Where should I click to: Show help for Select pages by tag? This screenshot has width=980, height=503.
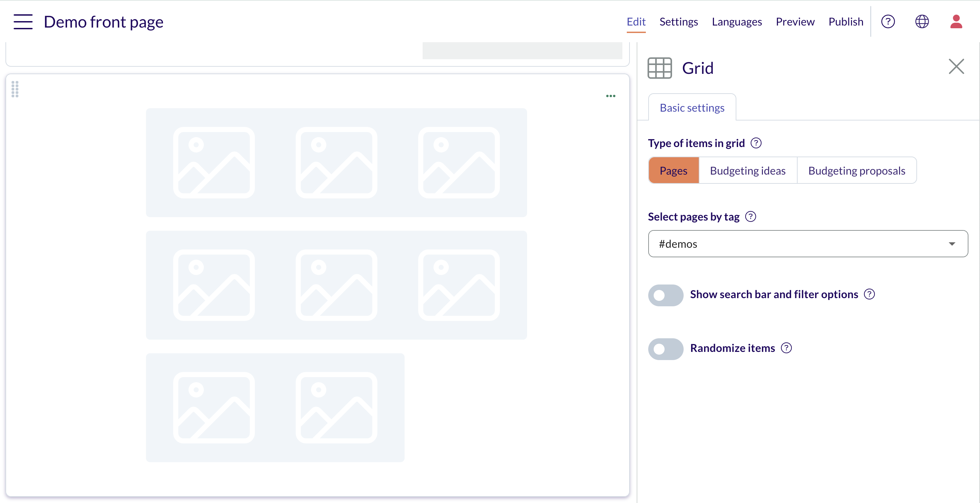(x=751, y=216)
